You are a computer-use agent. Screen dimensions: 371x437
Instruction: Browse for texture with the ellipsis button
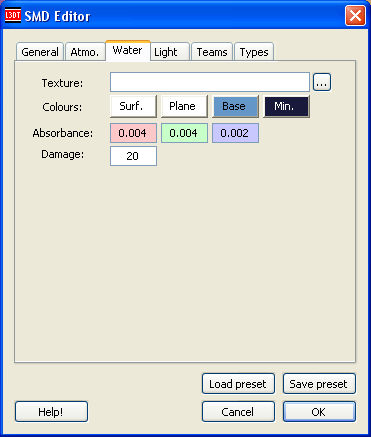point(322,82)
